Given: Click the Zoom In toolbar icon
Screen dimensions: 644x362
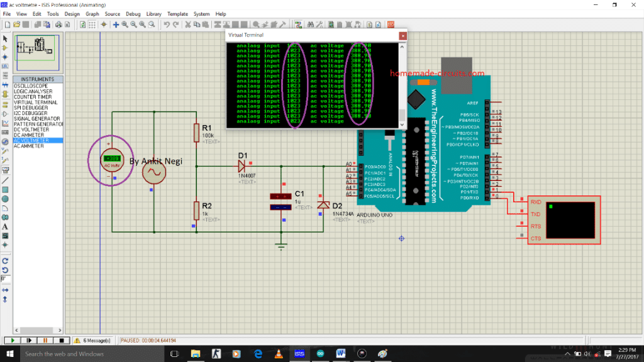Looking at the screenshot, I should [125, 25].
